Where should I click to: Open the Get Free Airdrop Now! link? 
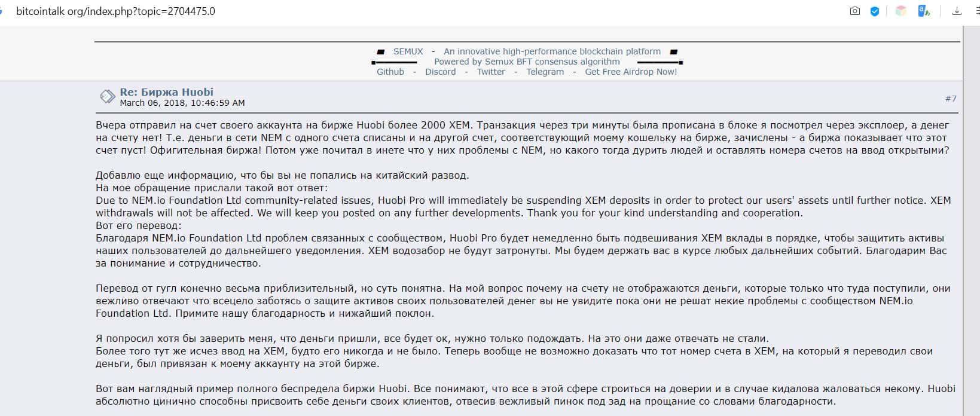point(631,72)
